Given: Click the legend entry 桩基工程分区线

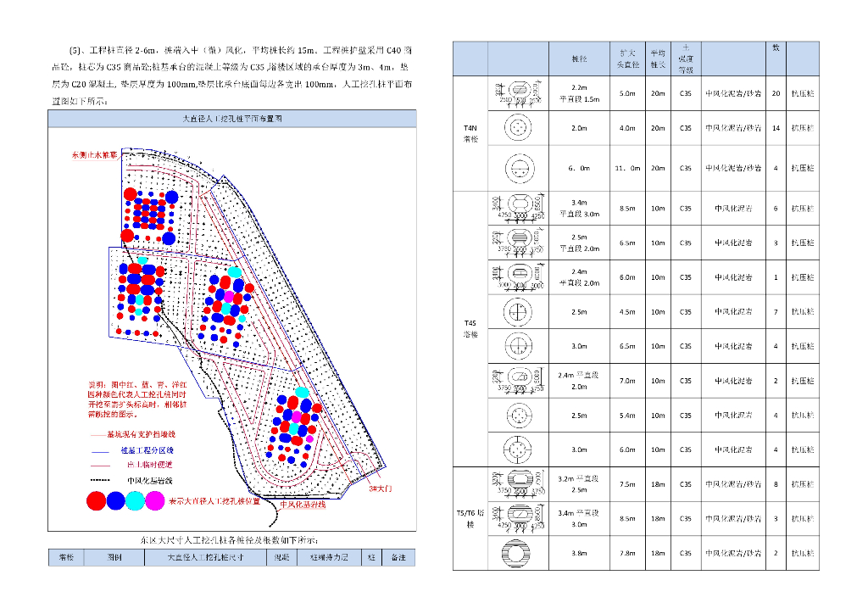Looking at the screenshot, I should point(147,450).
